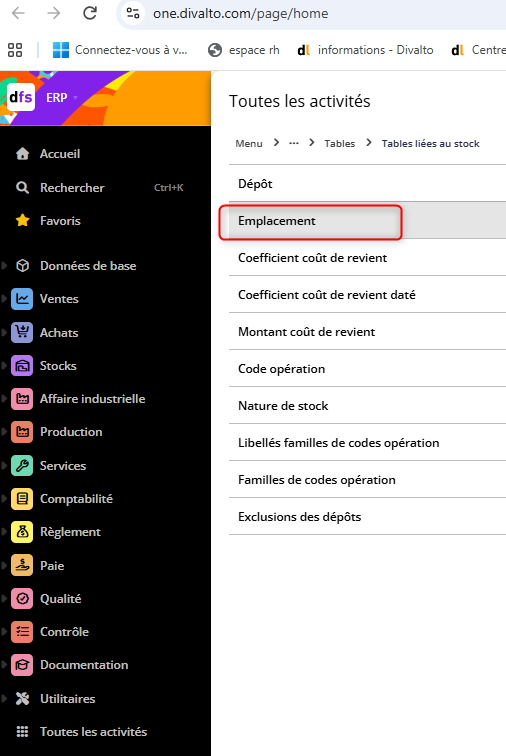Image resolution: width=506 pixels, height=756 pixels.
Task: Click the Données de base cube icon
Action: tap(22, 266)
